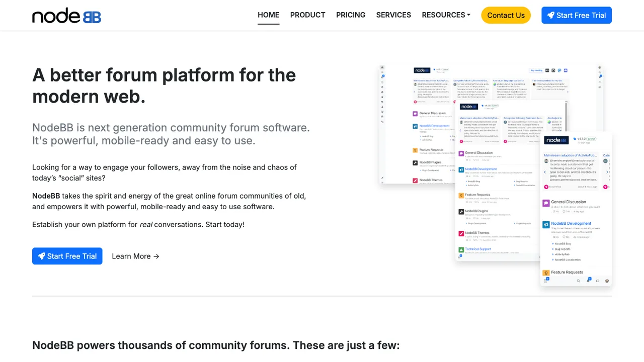The width and height of the screenshot is (644, 362).
Task: Click Start Free Trial in the header
Action: 577,15
